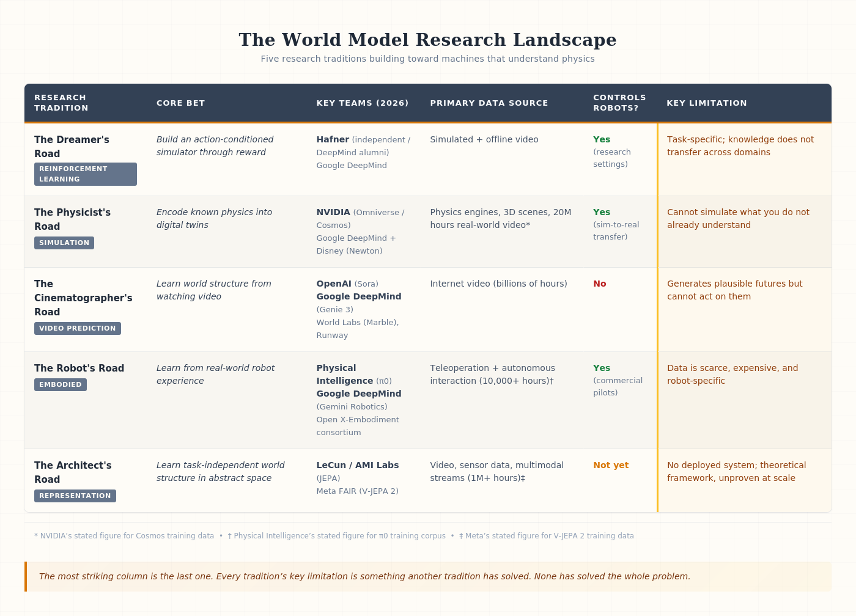Click the orange 'Not yet' value
This screenshot has height=616, width=856.
coord(611,465)
